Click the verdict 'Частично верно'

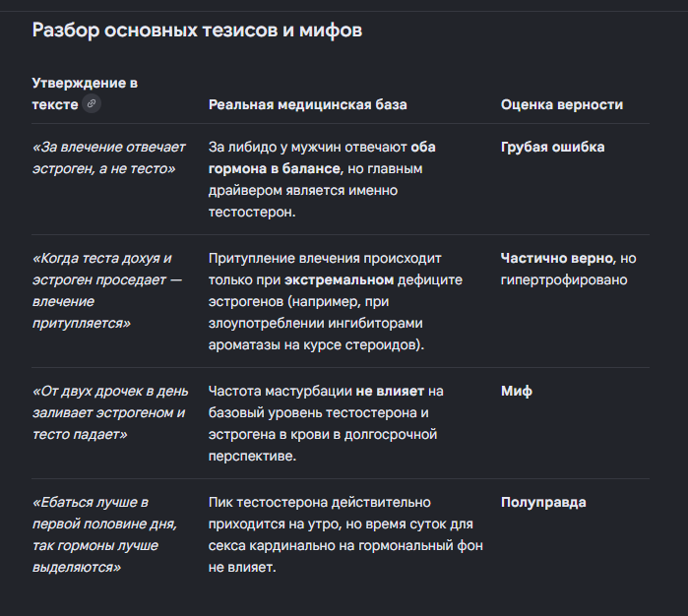coord(557,258)
